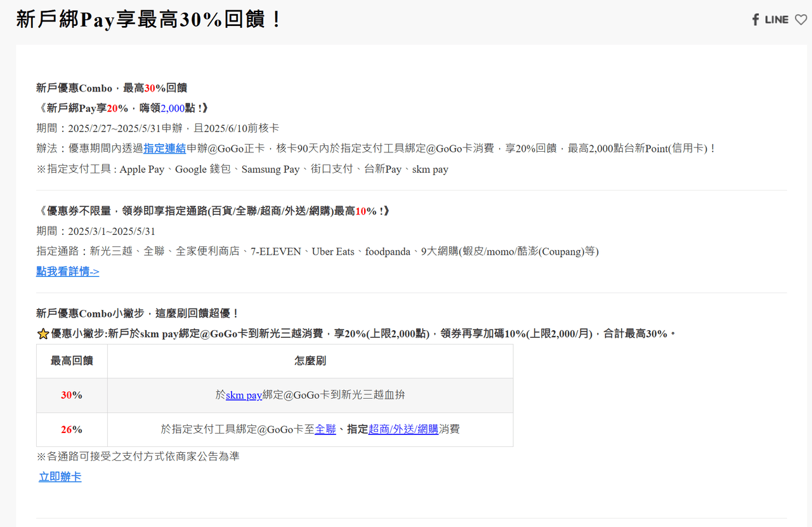
Task: Add this offer to favorites with the heart
Action: click(801, 20)
